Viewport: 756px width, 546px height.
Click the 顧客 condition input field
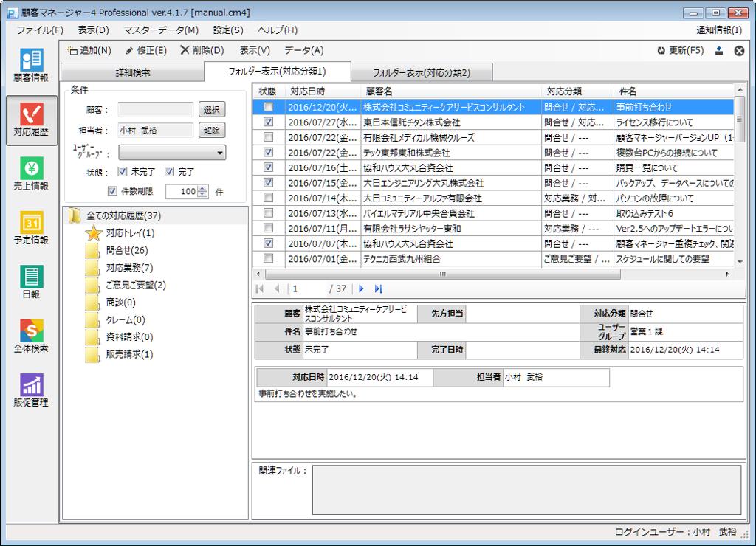(156, 110)
